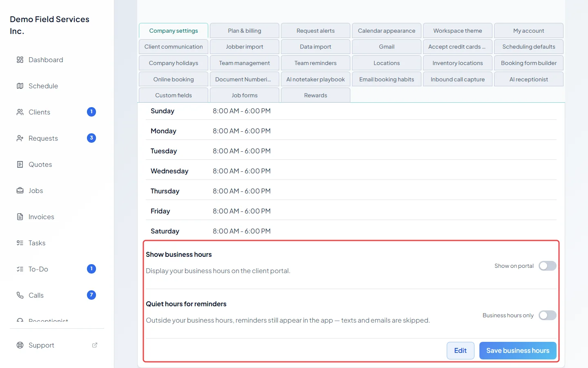This screenshot has height=368, width=588.
Task: Click the Saturday row label
Action: (165, 231)
